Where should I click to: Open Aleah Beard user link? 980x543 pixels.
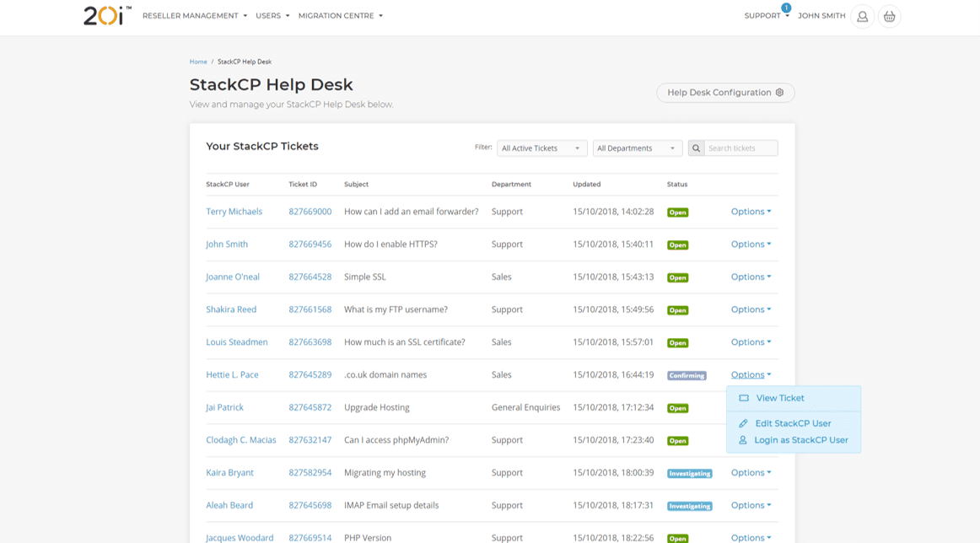(x=229, y=505)
